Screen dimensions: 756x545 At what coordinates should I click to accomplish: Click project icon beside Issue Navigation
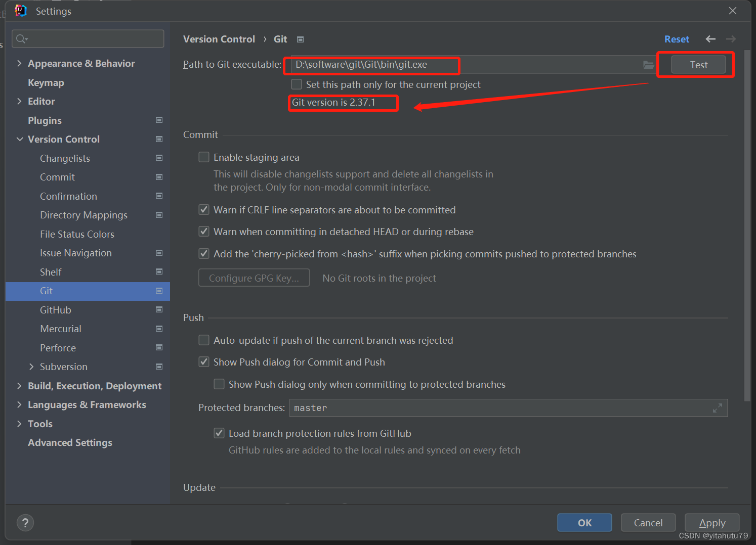pyautogui.click(x=159, y=253)
